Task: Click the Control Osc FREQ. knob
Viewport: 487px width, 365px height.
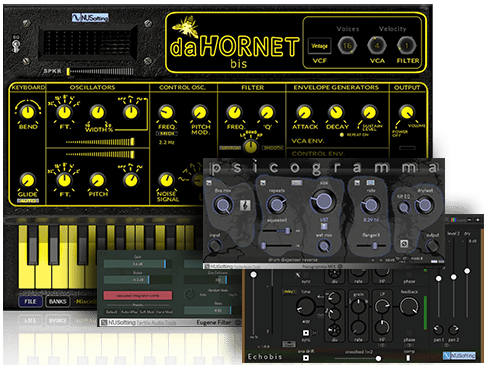Action: [x=166, y=112]
